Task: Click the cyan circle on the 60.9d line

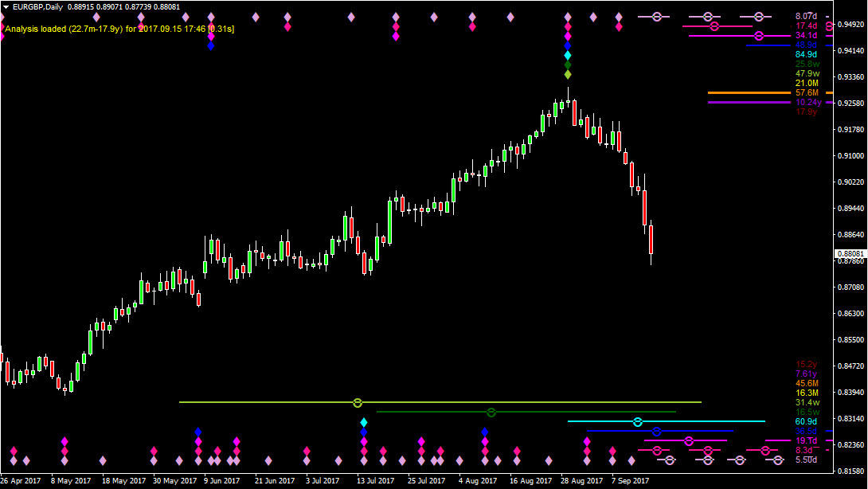Action: [x=637, y=421]
